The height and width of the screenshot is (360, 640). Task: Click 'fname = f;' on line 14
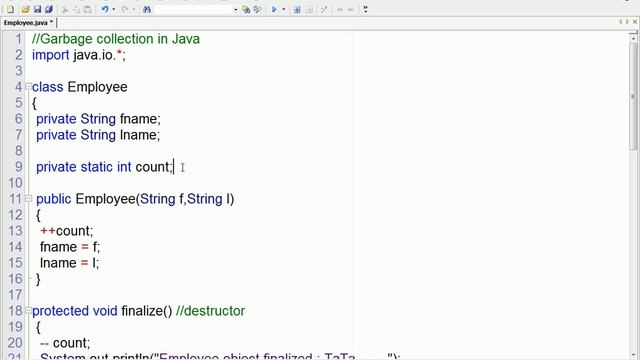pyautogui.click(x=70, y=247)
